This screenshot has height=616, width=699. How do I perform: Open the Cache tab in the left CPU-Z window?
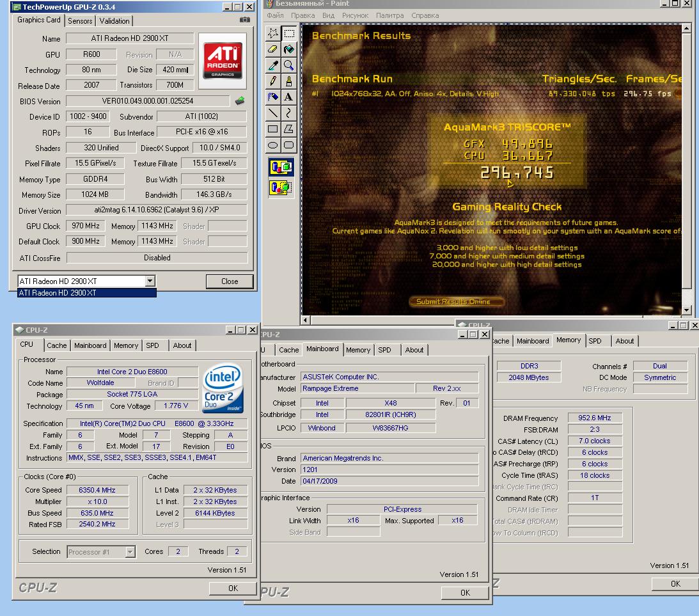[57, 345]
